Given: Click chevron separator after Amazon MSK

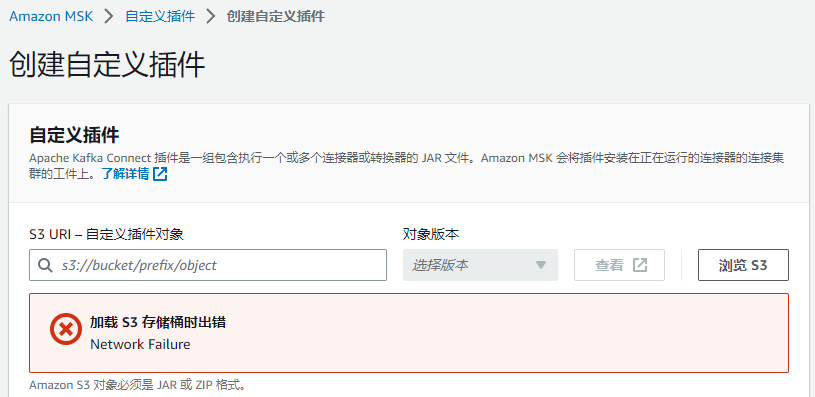Looking at the screenshot, I should tap(109, 16).
